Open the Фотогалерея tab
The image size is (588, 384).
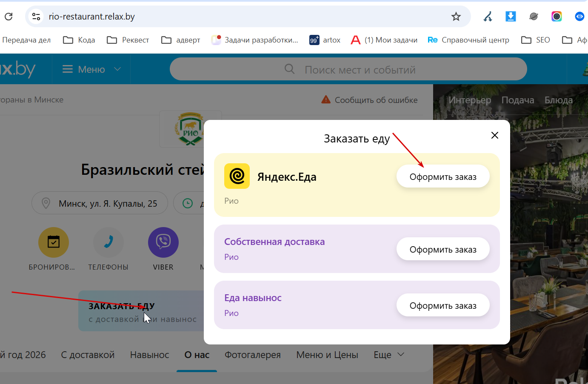253,355
